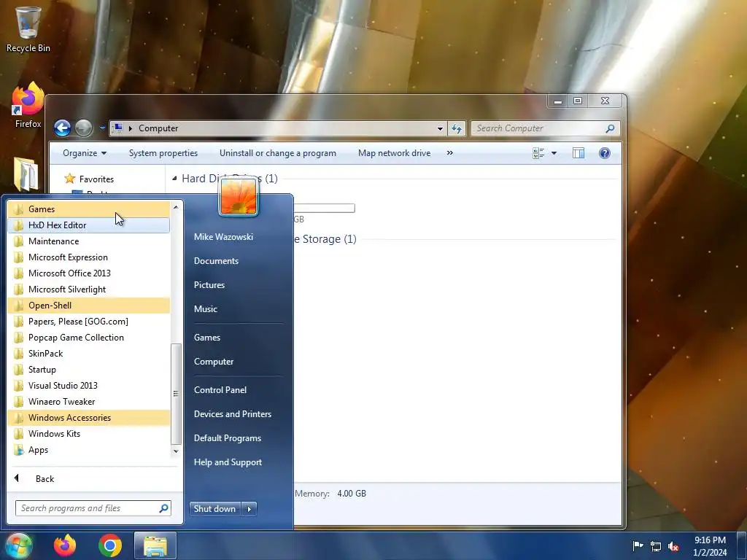Viewport: 747px width, 560px height.
Task: Open Microsoft Silverlight folder
Action: point(88,289)
